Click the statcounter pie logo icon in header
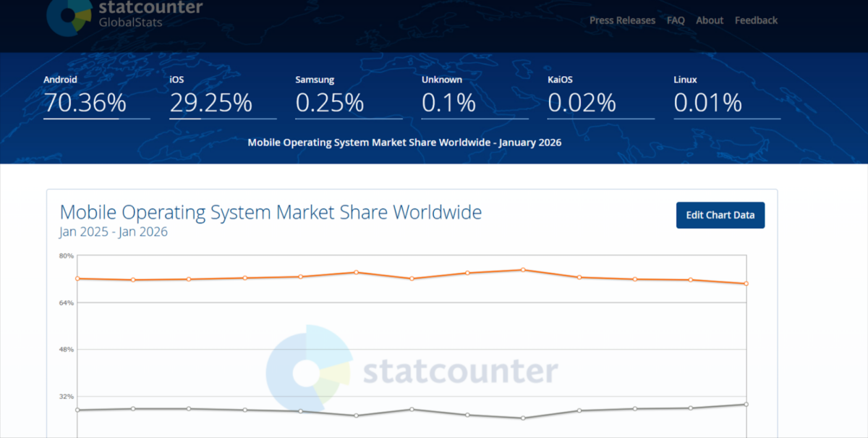This screenshot has width=868, height=438. tap(69, 14)
